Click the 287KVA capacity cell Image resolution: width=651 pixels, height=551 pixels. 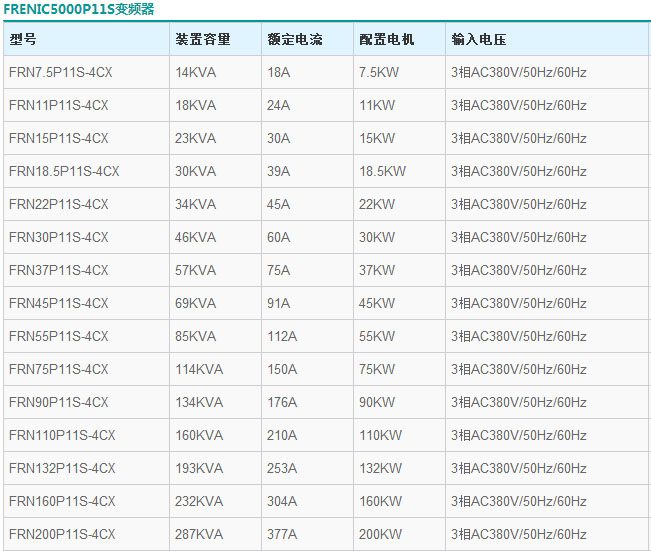coord(199,535)
